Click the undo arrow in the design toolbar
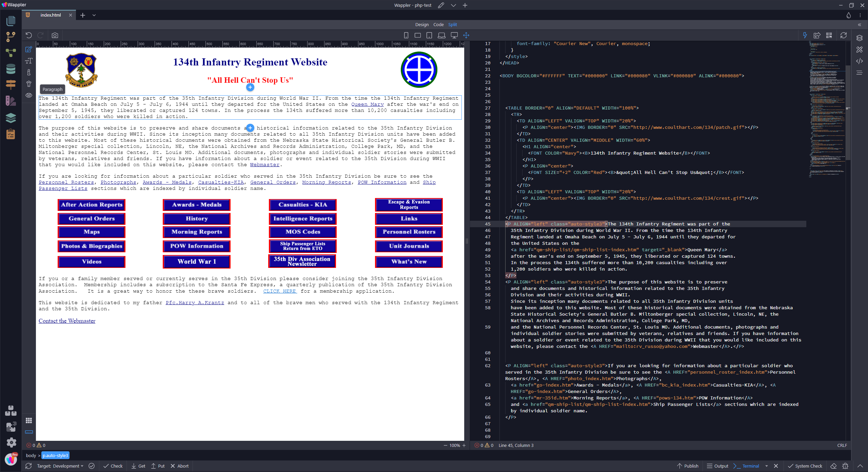 click(x=29, y=35)
